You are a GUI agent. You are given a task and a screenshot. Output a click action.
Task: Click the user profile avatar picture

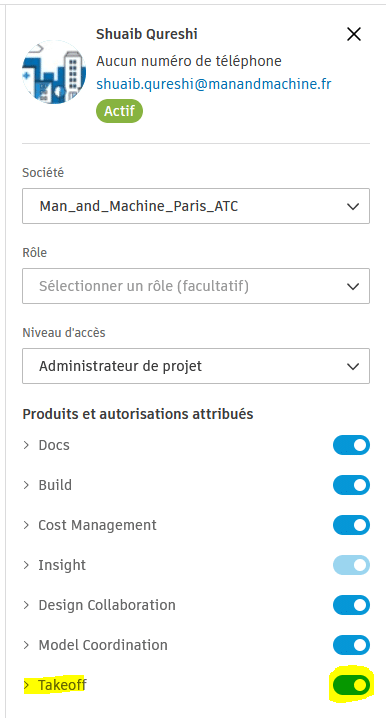pos(54,72)
